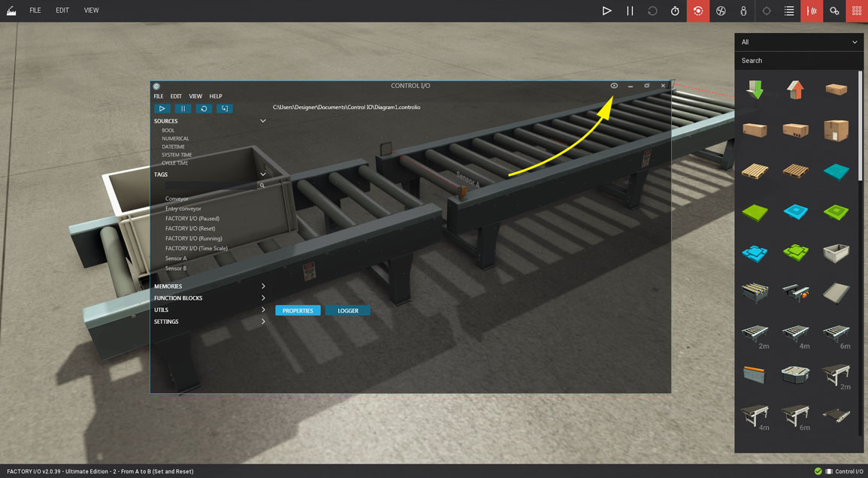Select the green emitter arrow part
Viewport: 868px width, 478px height.
click(x=755, y=89)
